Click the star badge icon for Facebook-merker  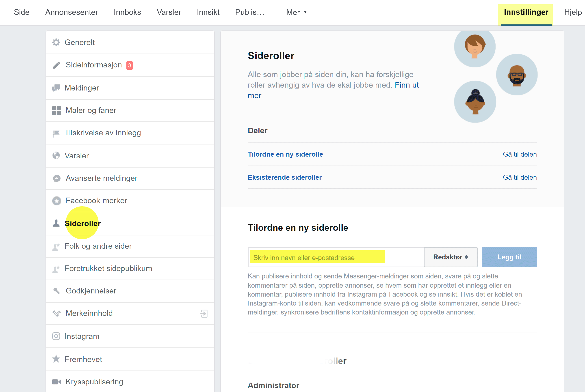pos(57,201)
